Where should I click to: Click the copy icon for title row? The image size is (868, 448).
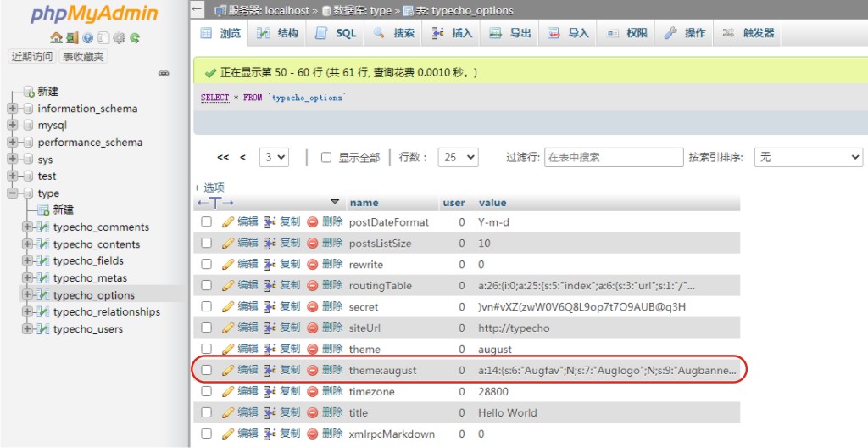(270, 412)
